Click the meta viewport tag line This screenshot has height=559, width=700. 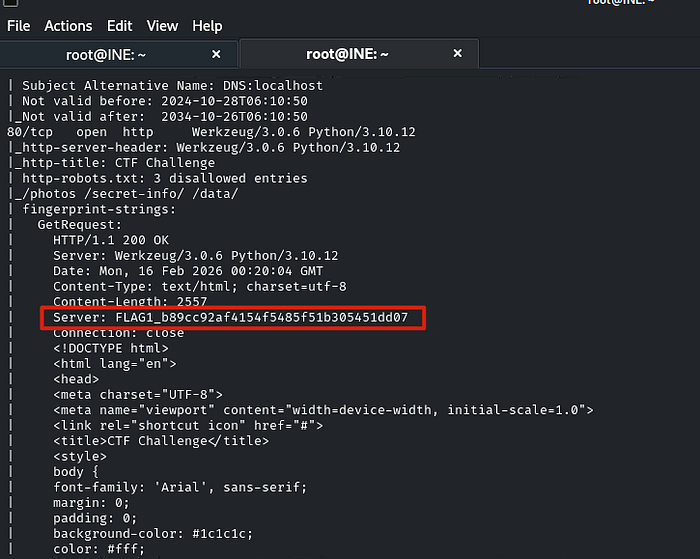[x=323, y=410]
